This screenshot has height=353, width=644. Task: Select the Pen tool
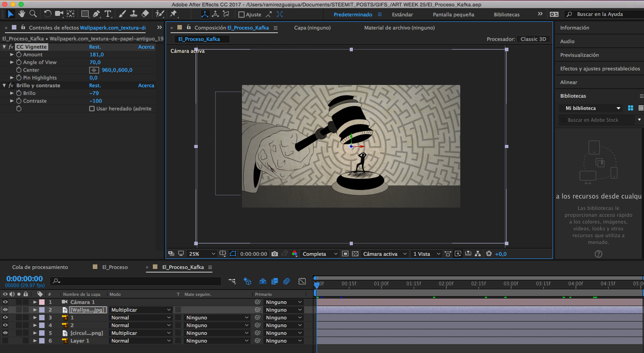tap(96, 14)
